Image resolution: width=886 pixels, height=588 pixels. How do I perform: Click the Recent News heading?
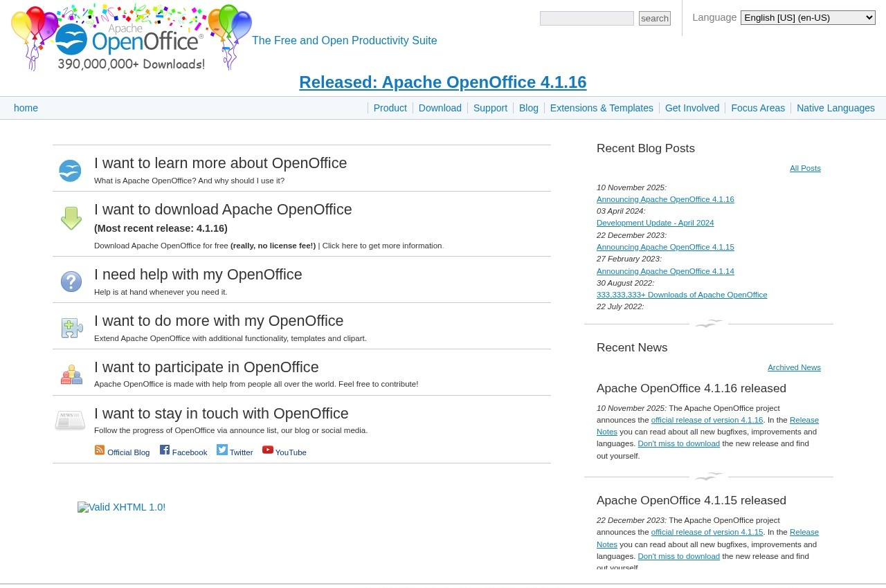tap(632, 347)
